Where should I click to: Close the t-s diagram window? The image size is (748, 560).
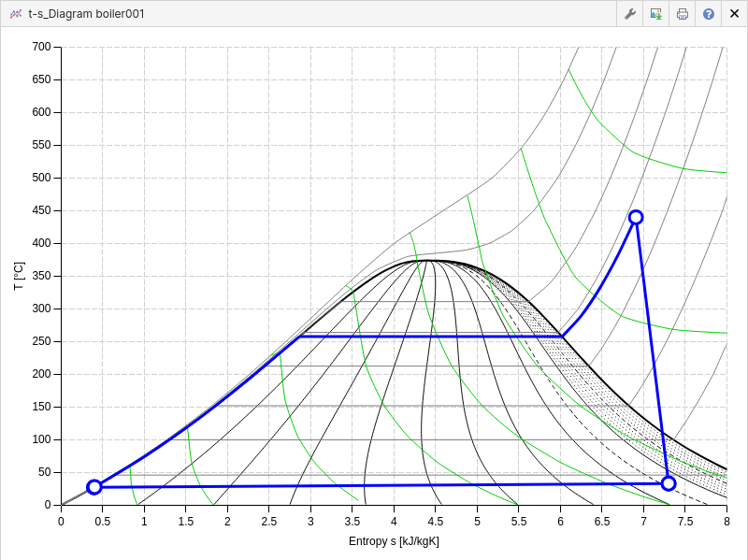(734, 14)
